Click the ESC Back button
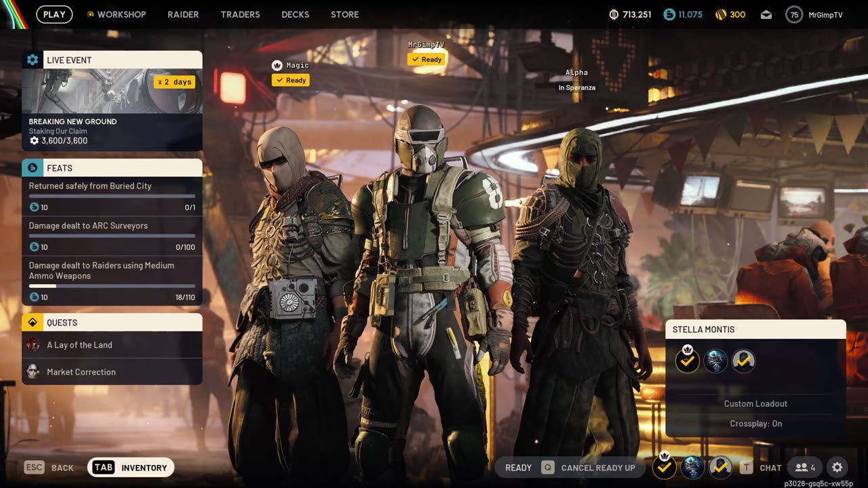This screenshot has width=868, height=488. 49,468
